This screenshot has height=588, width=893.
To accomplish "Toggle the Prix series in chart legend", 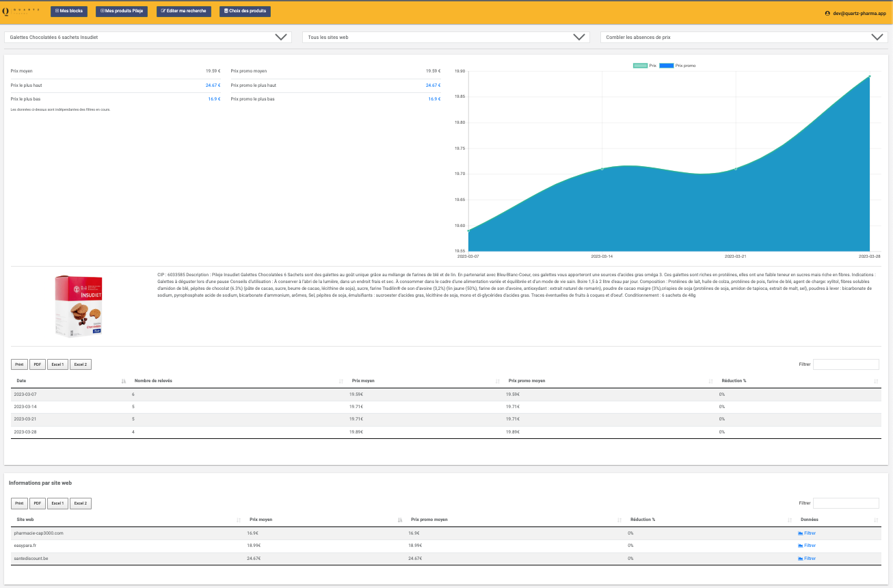I will pyautogui.click(x=645, y=66).
